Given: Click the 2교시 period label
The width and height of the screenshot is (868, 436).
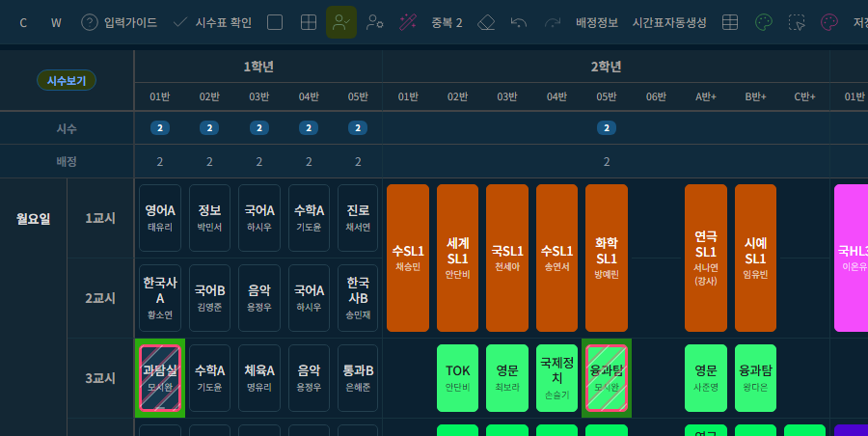Looking at the screenshot, I should [100, 298].
